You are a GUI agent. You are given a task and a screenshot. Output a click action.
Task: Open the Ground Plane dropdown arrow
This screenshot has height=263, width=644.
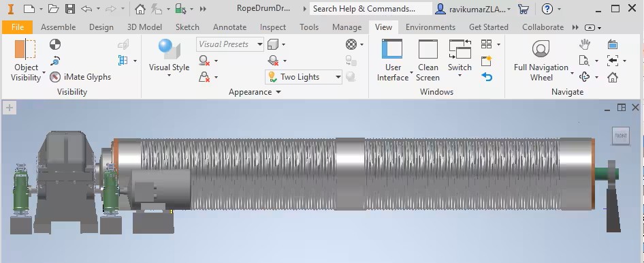click(285, 61)
